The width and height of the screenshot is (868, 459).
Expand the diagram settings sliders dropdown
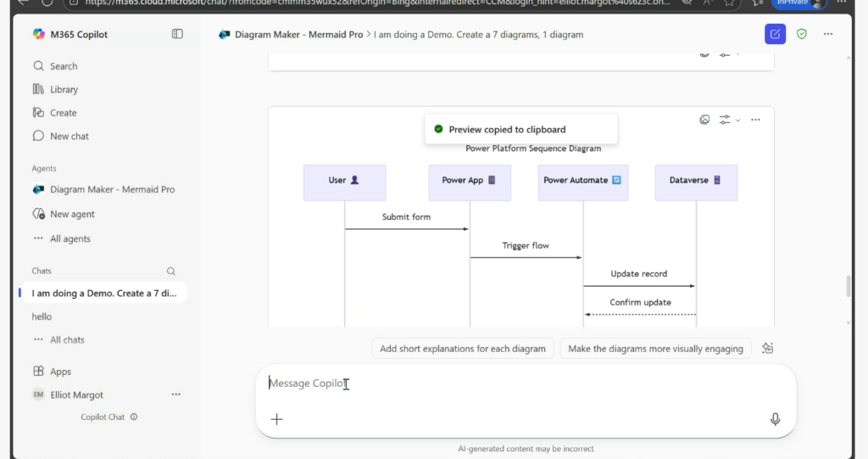pyautogui.click(x=729, y=120)
